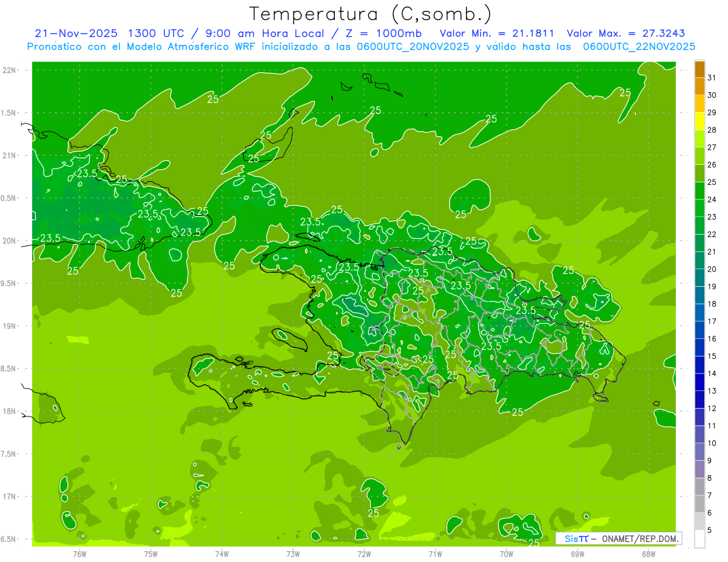This screenshot has width=728, height=562.
Task: Select the date text "21-Nov-2025 1300 UTC"
Action: pos(110,33)
